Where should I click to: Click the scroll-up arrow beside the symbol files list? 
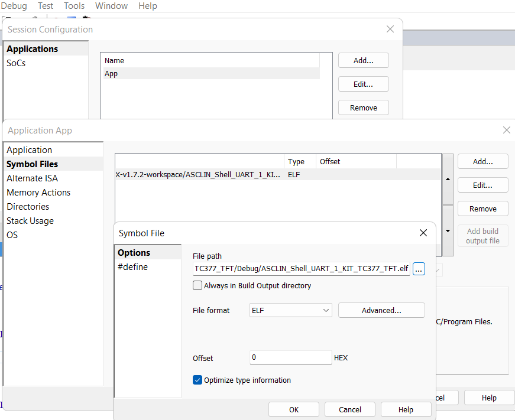(x=448, y=179)
